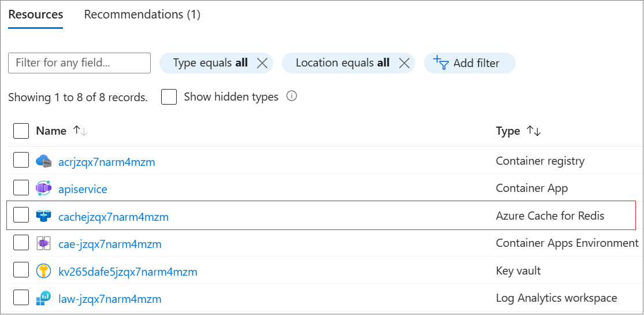644x315 pixels.
Task: Remove the Type equals all filter
Action: [x=262, y=63]
